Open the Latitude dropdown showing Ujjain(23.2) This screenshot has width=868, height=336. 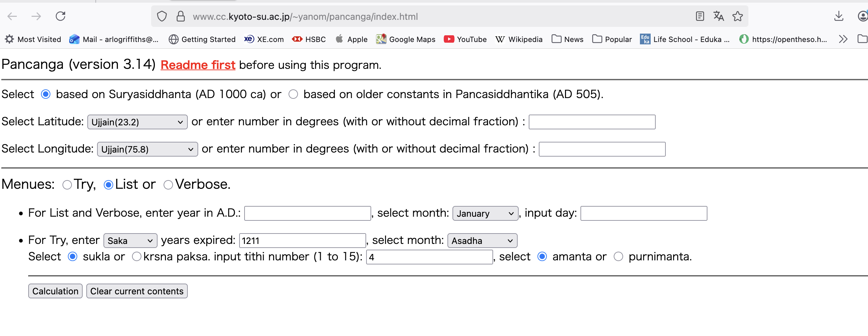tap(137, 122)
